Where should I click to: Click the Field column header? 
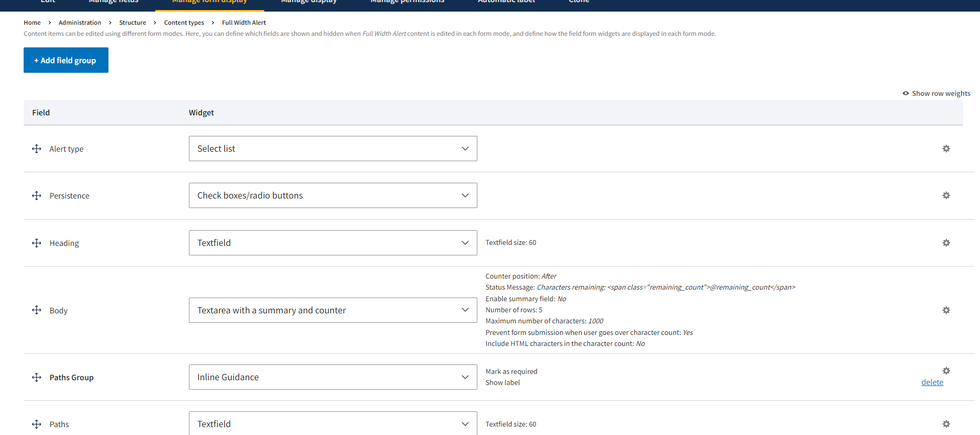coord(41,113)
